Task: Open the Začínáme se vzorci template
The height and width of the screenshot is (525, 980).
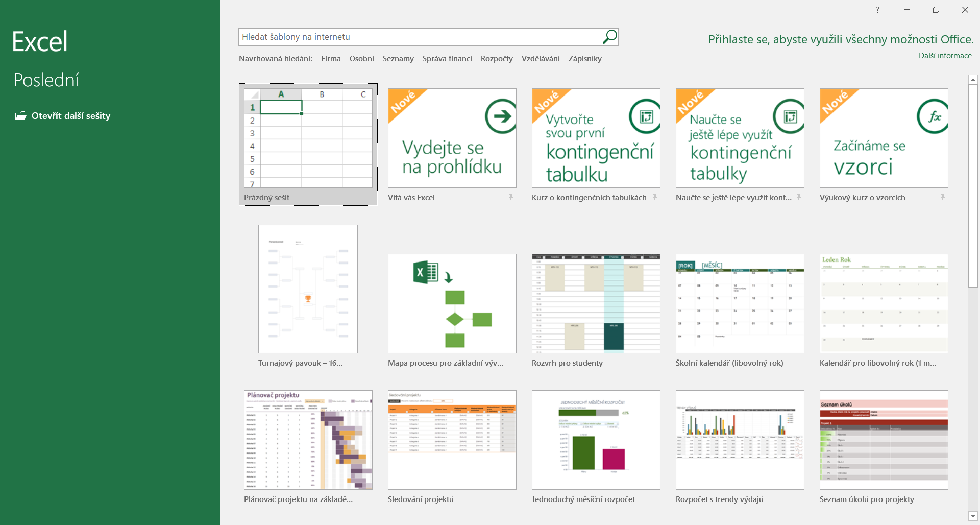Action: 884,138
